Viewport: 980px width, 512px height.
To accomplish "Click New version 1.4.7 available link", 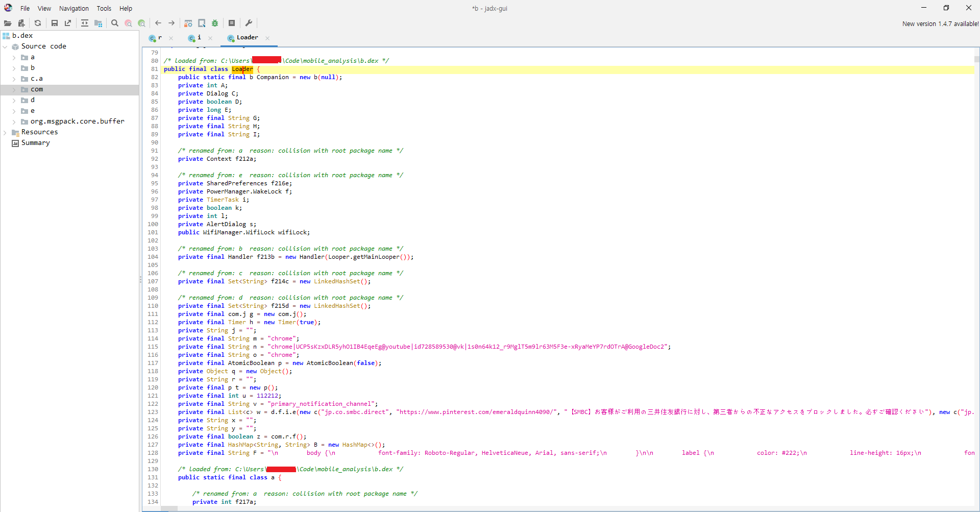I will pos(940,24).
